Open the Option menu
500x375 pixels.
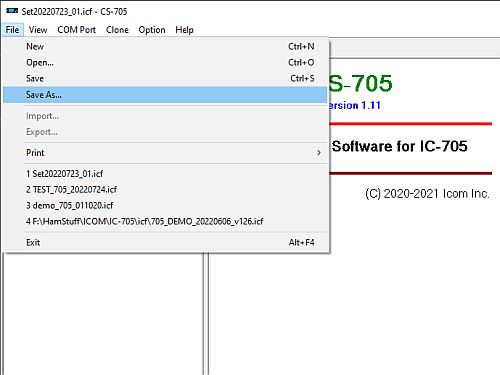(x=152, y=30)
